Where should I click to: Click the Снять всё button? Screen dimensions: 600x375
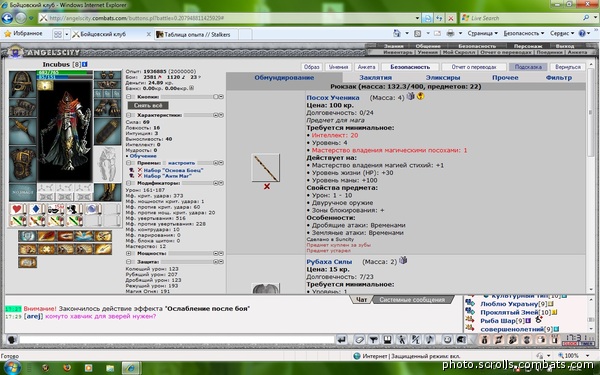[x=148, y=105]
